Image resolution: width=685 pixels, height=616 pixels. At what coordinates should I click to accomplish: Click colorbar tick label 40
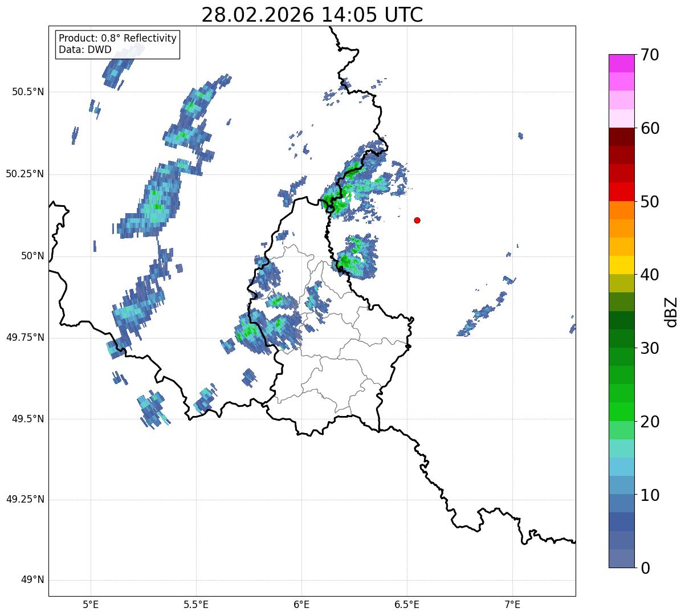651,275
